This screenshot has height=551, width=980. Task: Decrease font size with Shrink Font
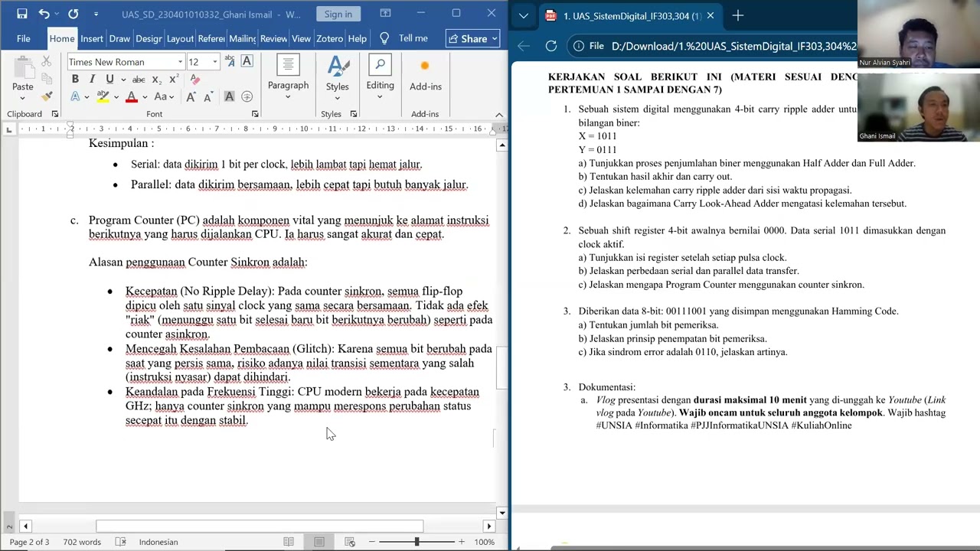pyautogui.click(x=208, y=96)
